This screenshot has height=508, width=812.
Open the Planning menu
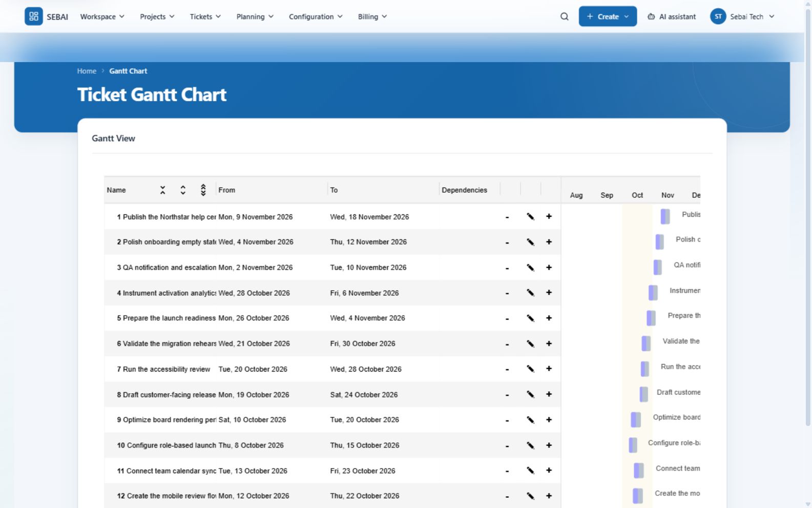click(x=255, y=16)
